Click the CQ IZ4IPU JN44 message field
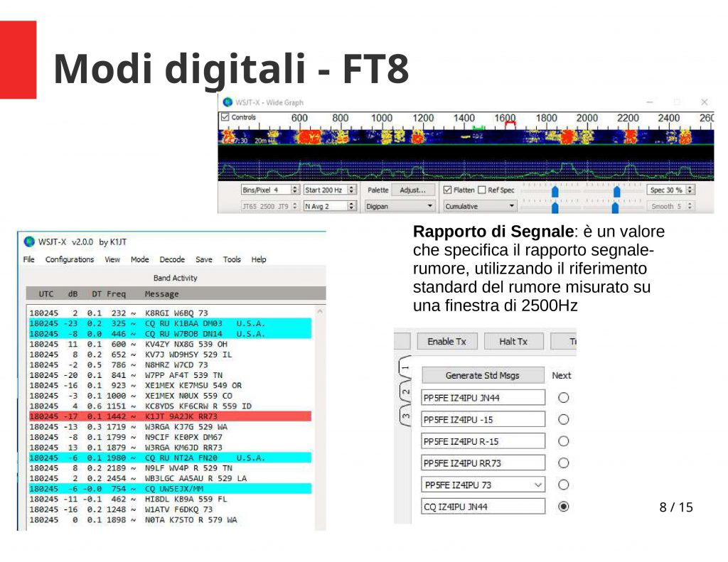728x562 pixels. [x=483, y=507]
